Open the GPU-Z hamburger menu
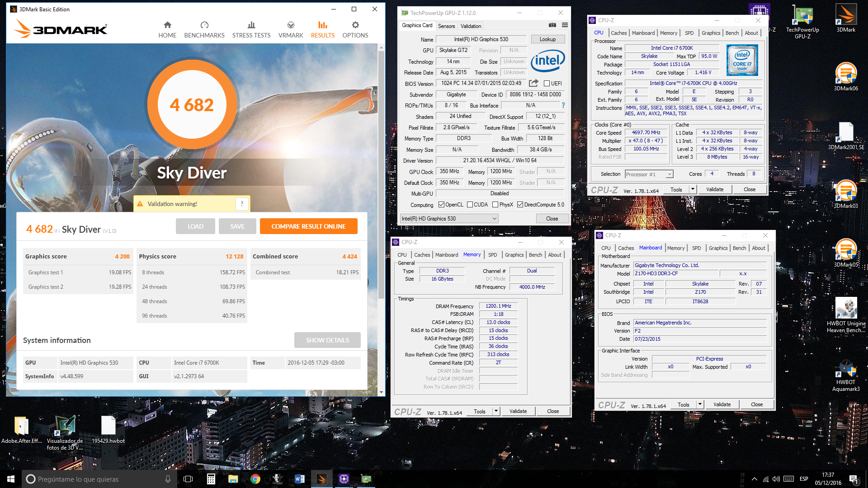Viewport: 868px width, 488px height. coord(565,25)
